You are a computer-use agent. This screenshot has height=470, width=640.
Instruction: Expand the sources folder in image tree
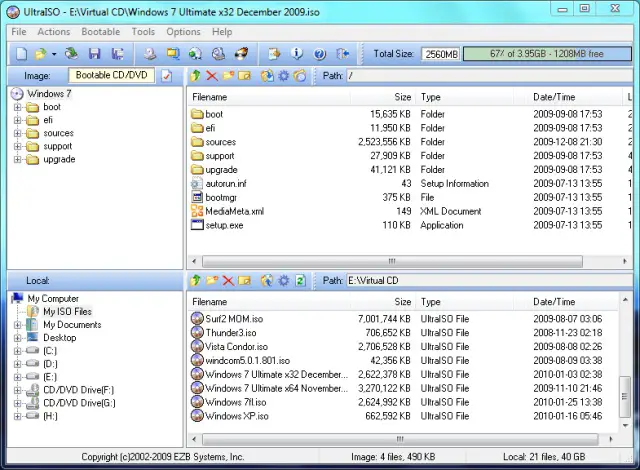pos(18,133)
